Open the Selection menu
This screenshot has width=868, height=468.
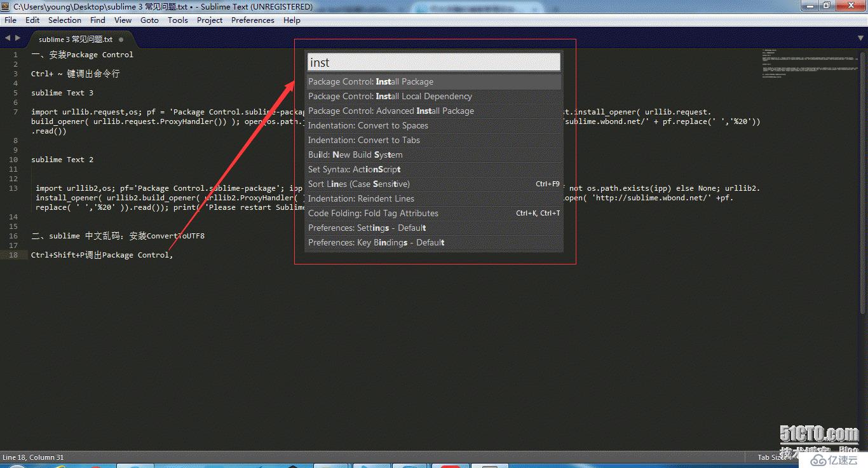tap(65, 20)
